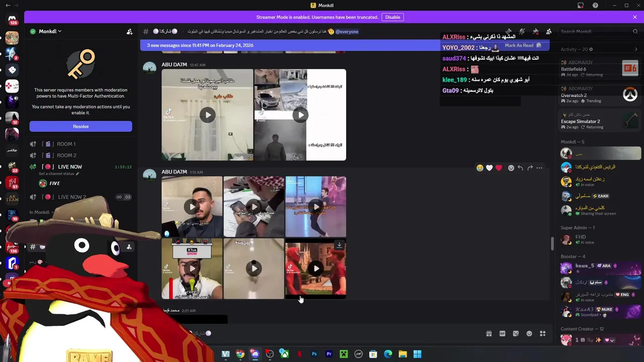Download the Spider-Man video attachment

[339, 245]
